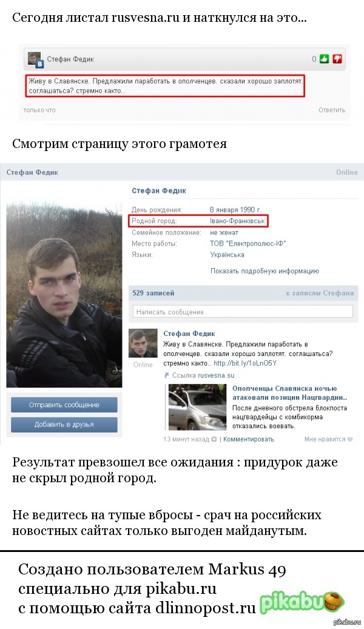This screenshot has width=364, height=629.
Task: Expand Показать подробную информацию
Action: [x=265, y=271]
